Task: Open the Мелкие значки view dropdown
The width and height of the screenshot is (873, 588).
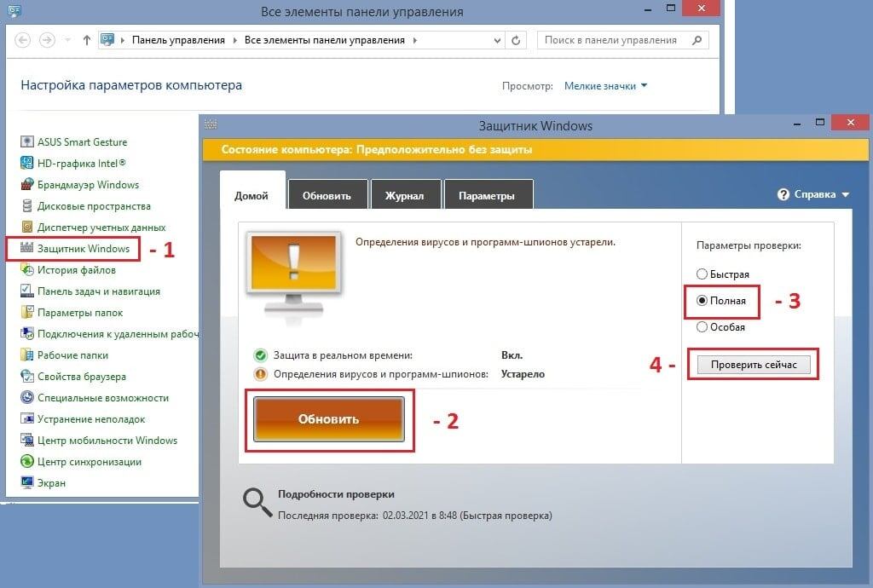Action: coord(605,86)
